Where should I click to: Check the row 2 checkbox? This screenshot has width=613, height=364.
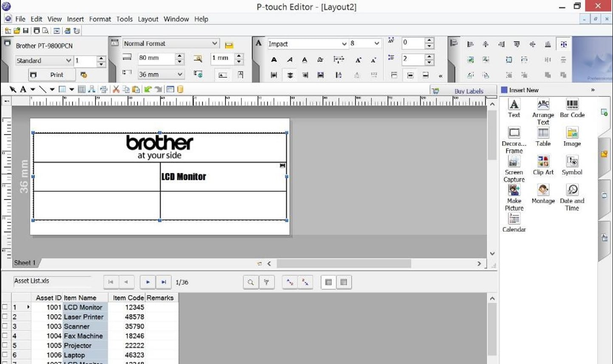[5, 316]
